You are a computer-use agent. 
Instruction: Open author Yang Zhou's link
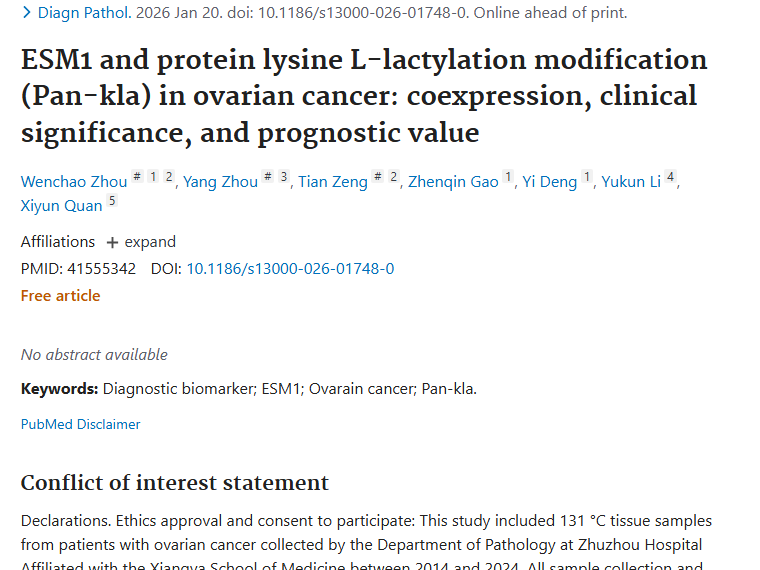(x=221, y=182)
